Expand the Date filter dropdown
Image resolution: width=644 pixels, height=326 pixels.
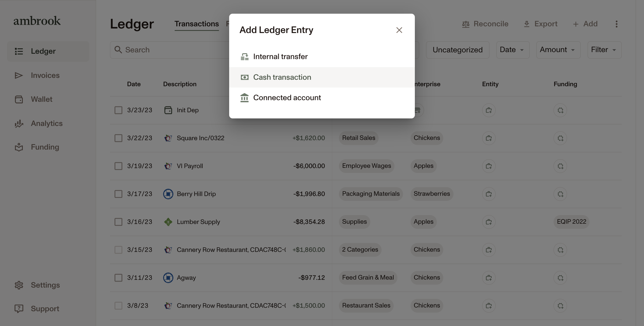(x=513, y=50)
